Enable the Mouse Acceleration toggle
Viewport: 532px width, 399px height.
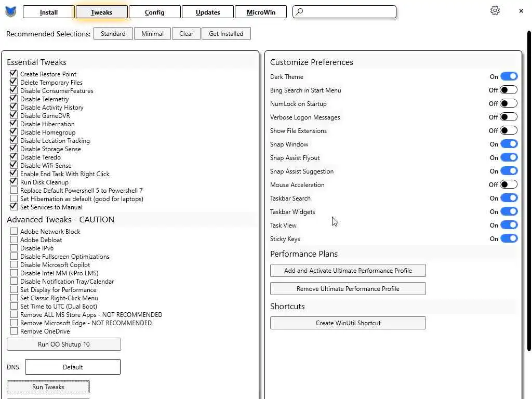point(509,184)
